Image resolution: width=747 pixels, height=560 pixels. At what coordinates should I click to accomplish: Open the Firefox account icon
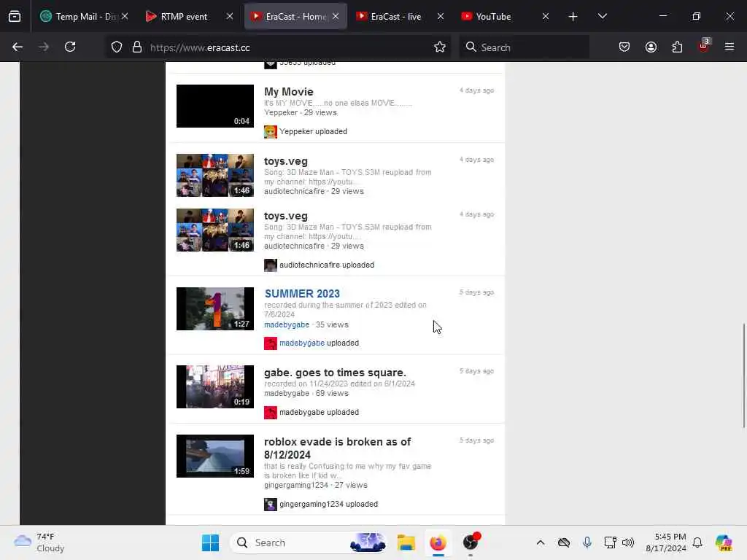coord(651,47)
